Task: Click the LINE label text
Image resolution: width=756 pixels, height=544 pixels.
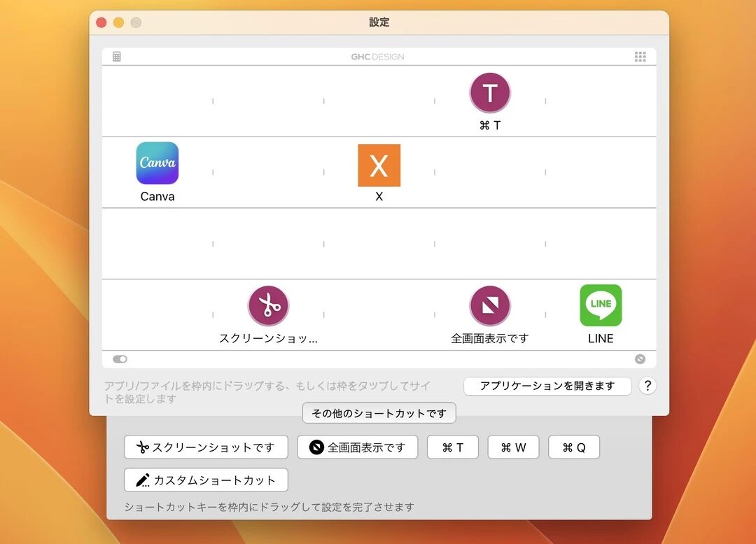Action: (x=601, y=339)
